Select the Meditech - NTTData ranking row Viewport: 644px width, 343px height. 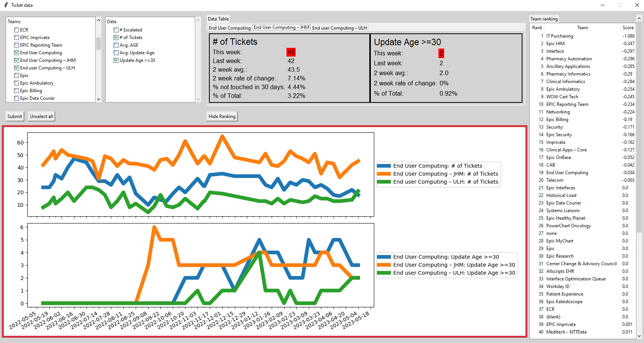582,332
